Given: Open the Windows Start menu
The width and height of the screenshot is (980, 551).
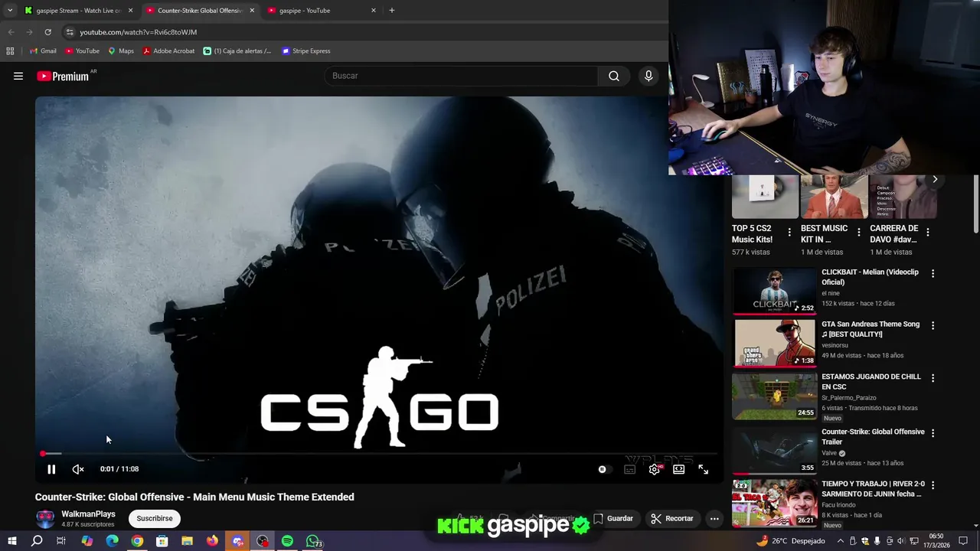Looking at the screenshot, I should click(11, 541).
